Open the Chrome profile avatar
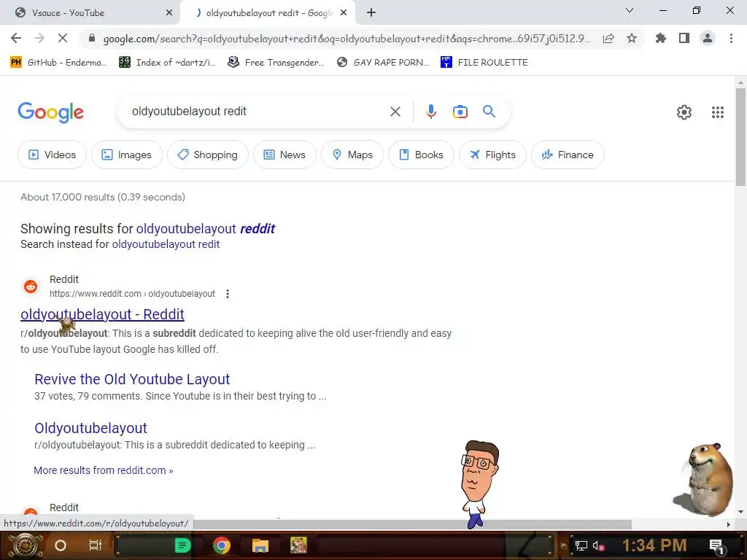The image size is (747, 560). tap(708, 38)
